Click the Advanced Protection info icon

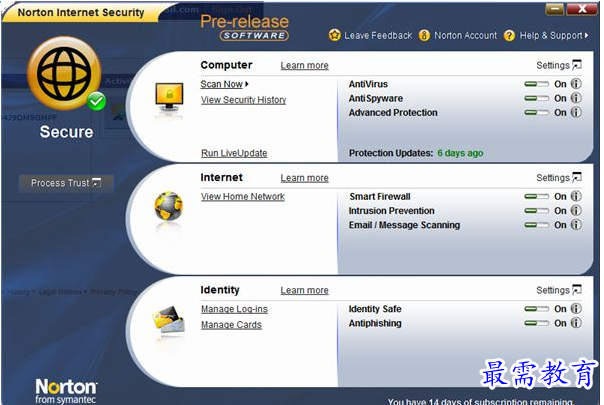pyautogui.click(x=576, y=112)
